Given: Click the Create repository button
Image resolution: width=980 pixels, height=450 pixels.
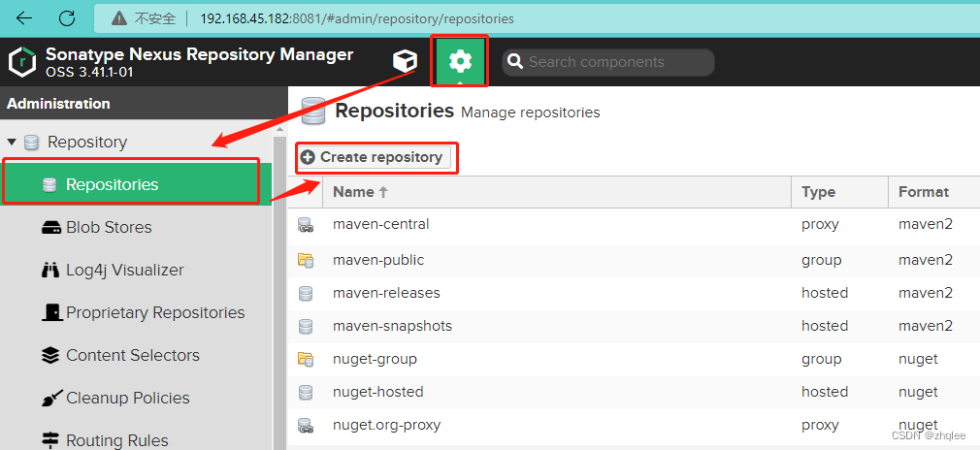Looking at the screenshot, I should 375,157.
